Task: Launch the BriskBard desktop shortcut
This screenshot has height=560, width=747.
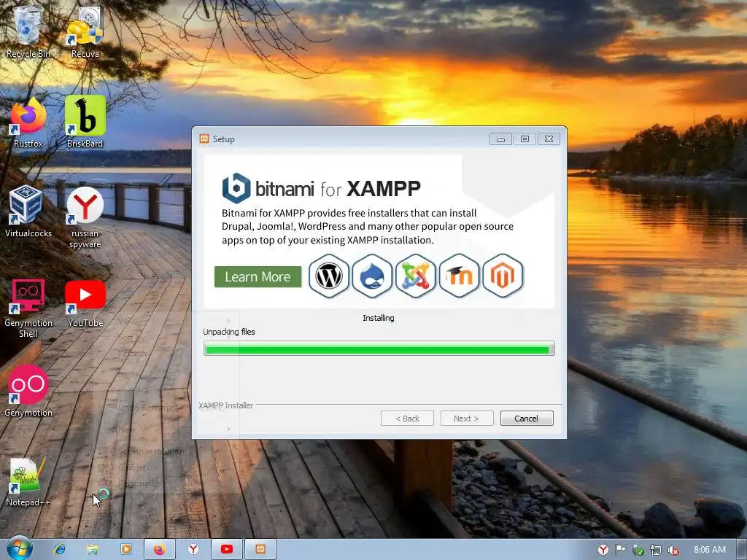Action: click(85, 120)
